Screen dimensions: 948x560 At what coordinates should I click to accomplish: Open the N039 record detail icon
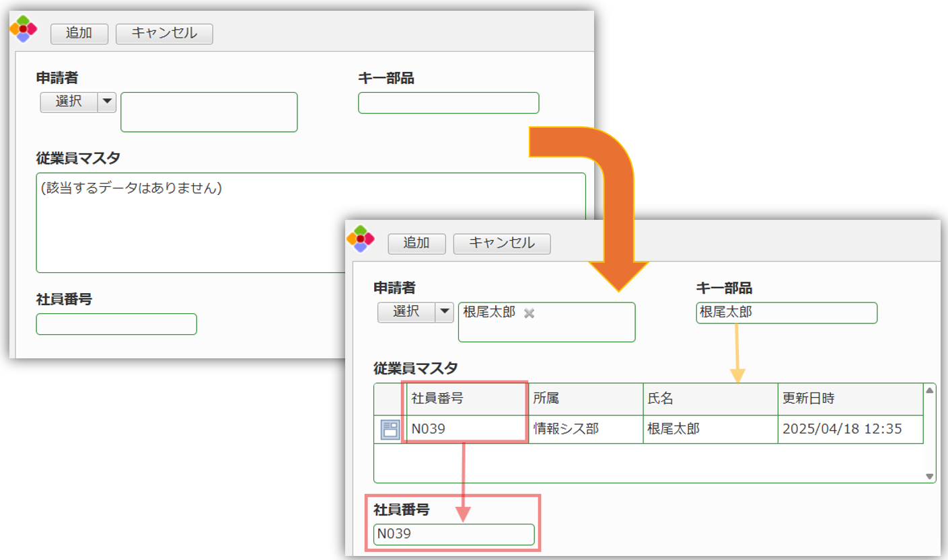click(390, 430)
